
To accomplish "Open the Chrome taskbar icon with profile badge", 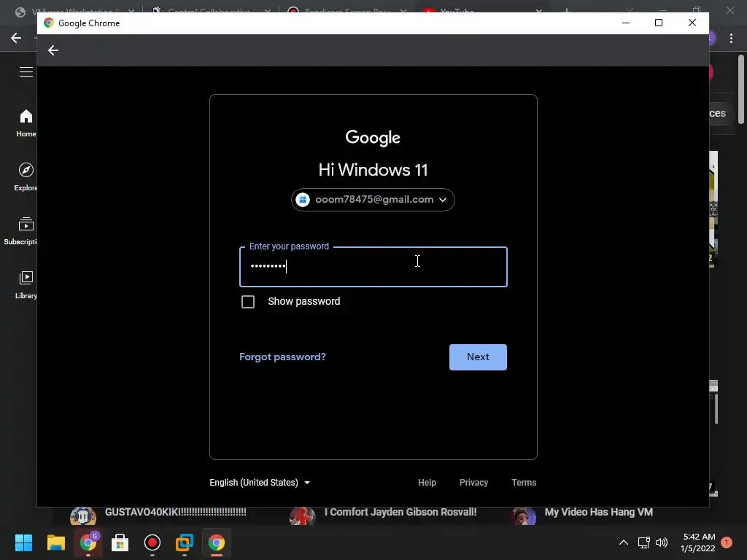I will 88,542.
